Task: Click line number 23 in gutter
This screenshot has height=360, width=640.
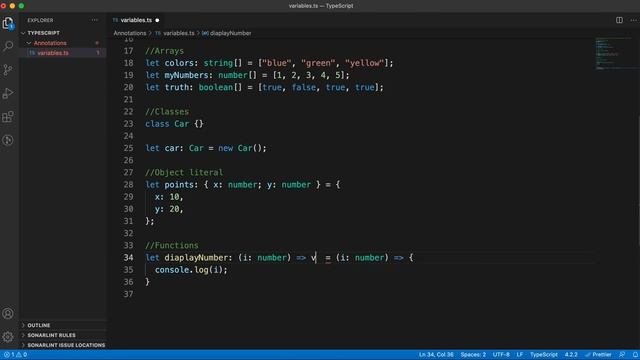Action: (128, 124)
